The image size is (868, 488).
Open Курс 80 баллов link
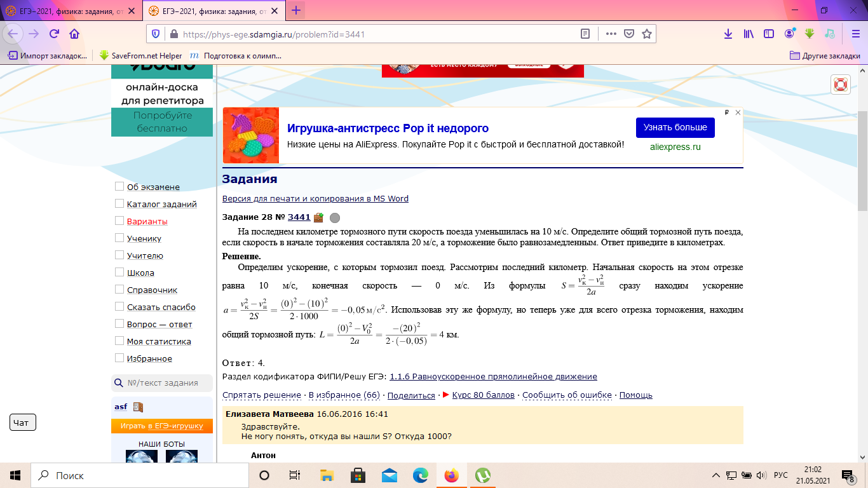click(484, 395)
